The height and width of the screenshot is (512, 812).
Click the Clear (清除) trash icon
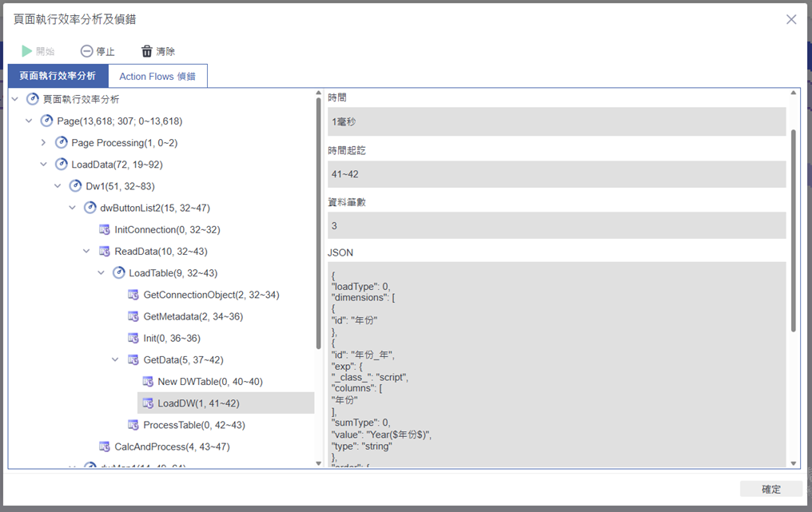tap(147, 51)
